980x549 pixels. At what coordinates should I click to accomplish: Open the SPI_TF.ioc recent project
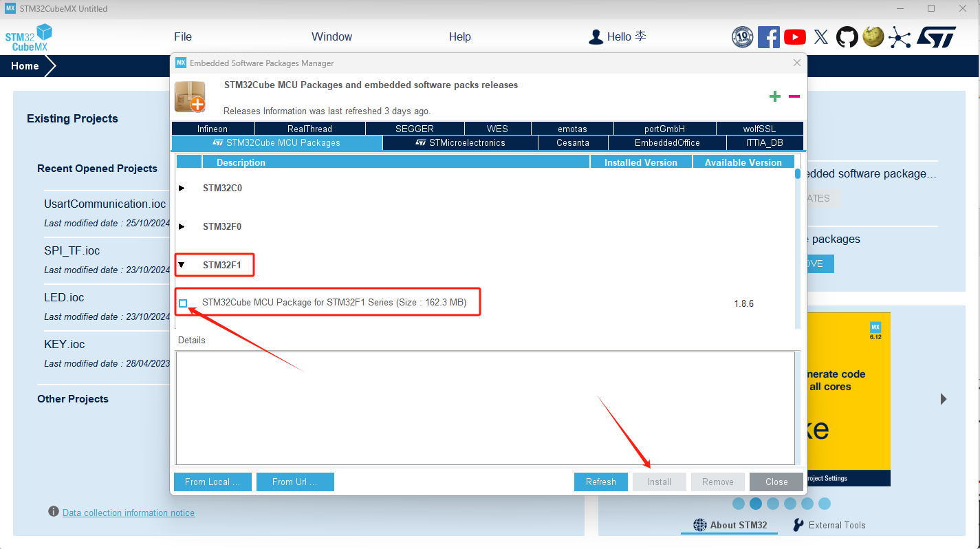72,250
